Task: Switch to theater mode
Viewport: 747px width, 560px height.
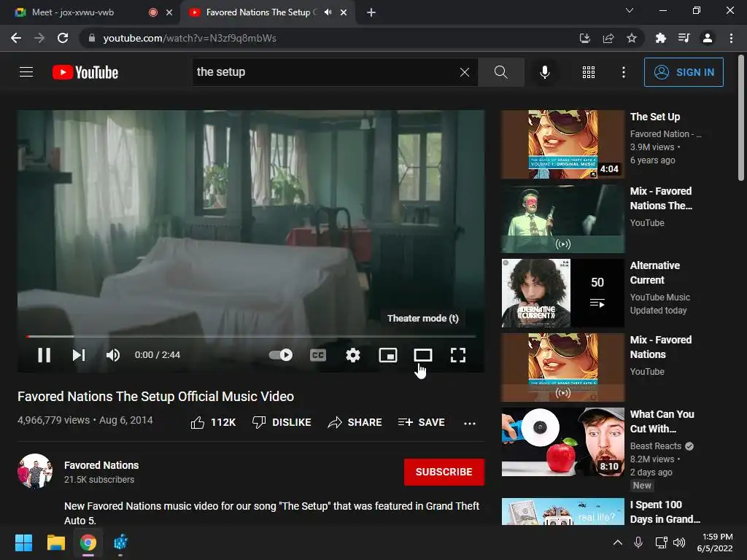Action: coord(423,355)
